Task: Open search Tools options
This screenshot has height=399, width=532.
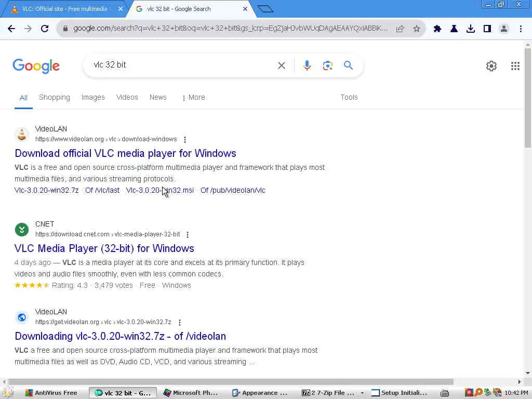Action: (349, 97)
